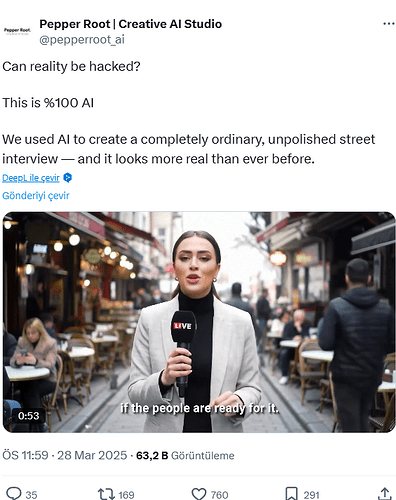Viewport: 396px width, 500px height.
Task: Click the 0:53 video duration badge
Action: (x=29, y=416)
